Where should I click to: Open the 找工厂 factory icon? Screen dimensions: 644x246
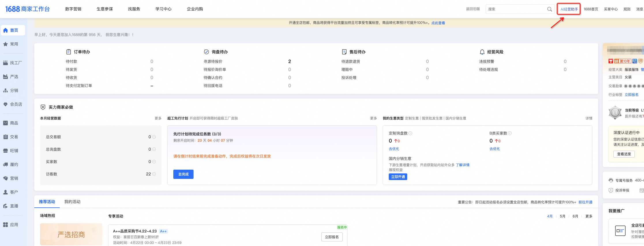click(5, 63)
